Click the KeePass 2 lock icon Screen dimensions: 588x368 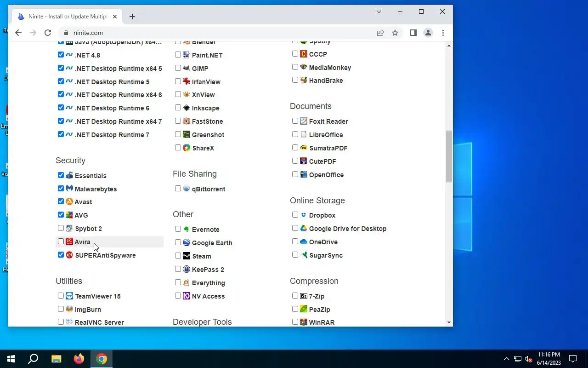pyautogui.click(x=187, y=269)
